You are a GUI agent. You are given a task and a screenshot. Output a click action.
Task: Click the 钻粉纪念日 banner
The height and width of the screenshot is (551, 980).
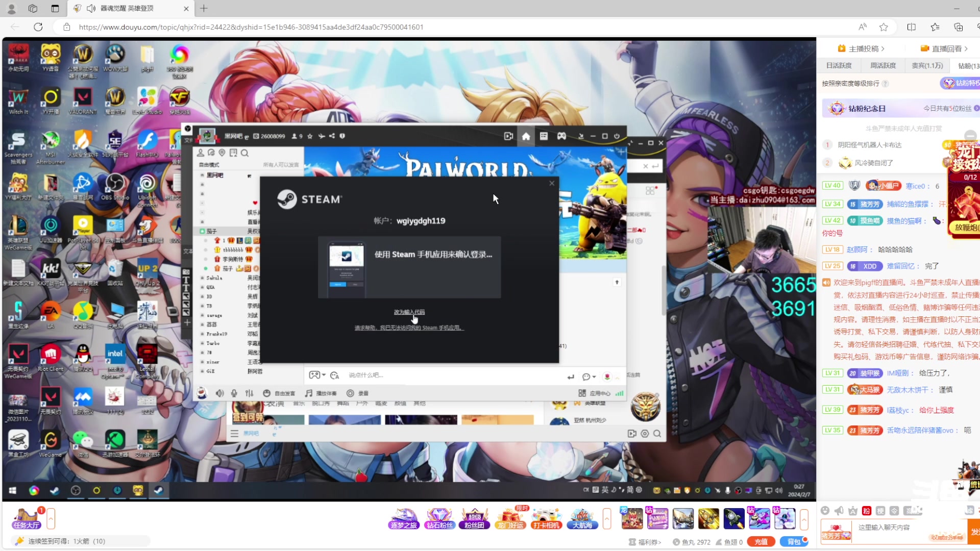(901, 108)
